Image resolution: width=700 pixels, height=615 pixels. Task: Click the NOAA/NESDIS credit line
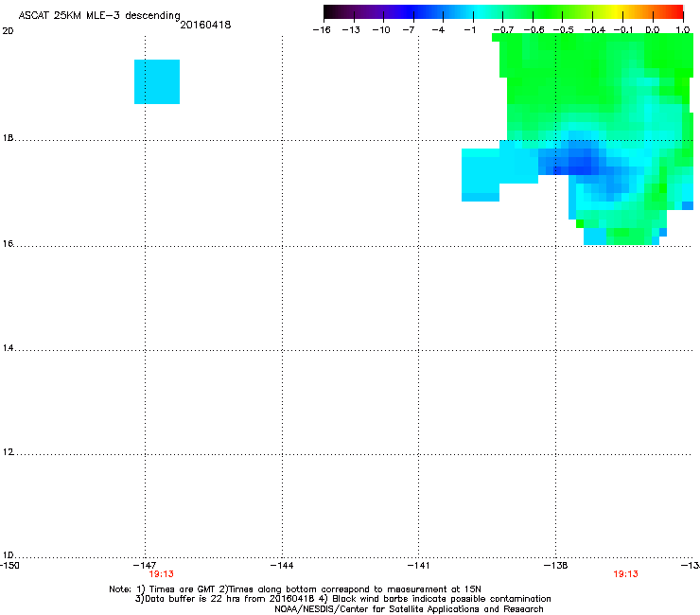(409, 609)
